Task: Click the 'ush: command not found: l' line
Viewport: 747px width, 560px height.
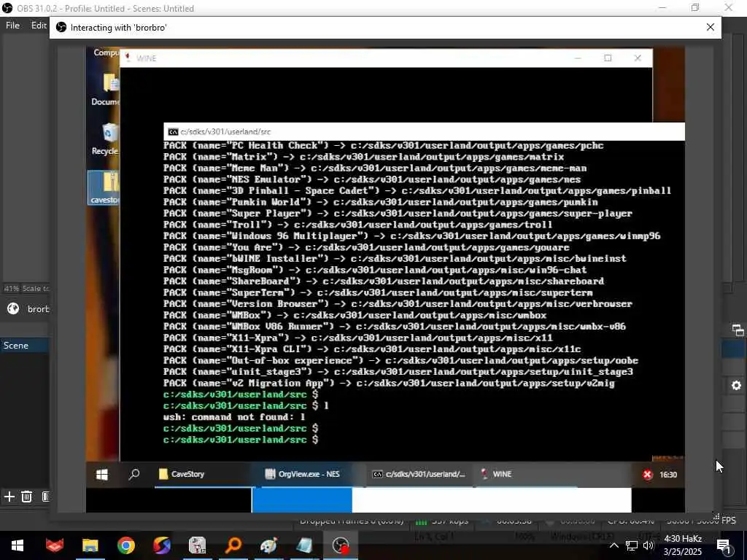Action: [x=234, y=417]
